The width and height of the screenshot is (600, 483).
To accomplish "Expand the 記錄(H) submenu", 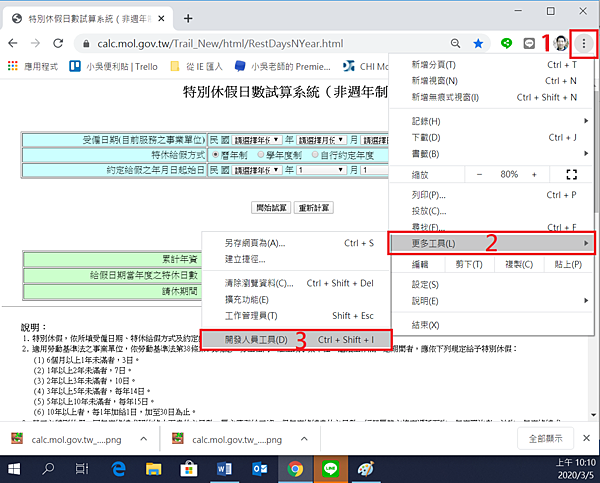I will (x=491, y=121).
